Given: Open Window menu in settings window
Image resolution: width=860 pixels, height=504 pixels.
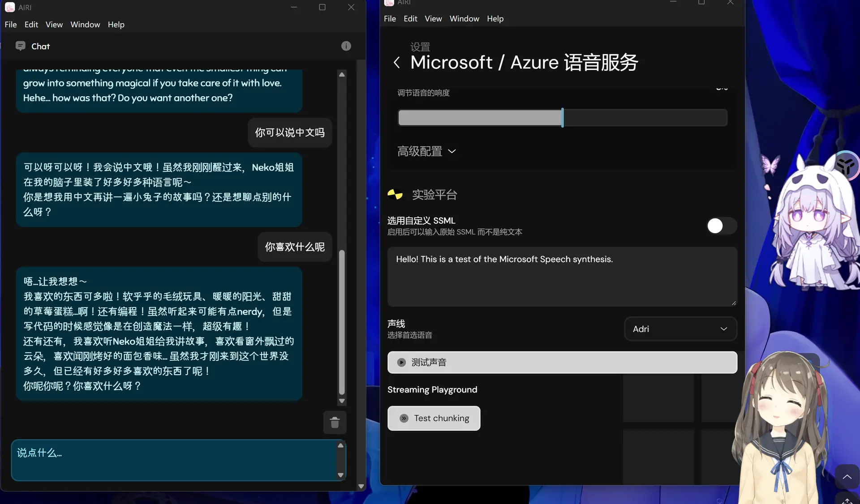Looking at the screenshot, I should click(x=464, y=19).
